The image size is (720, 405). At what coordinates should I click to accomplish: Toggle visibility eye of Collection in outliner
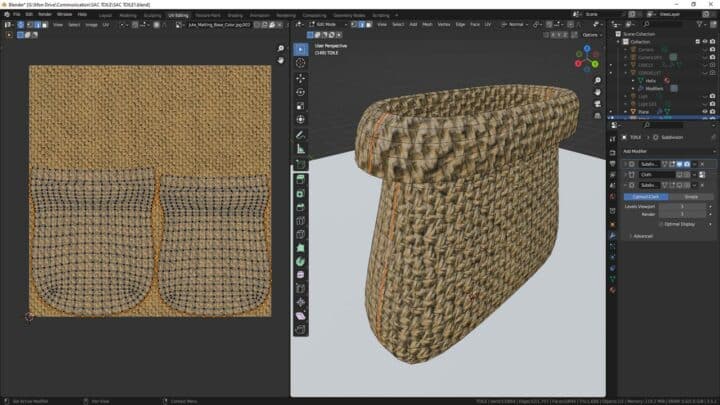click(705, 42)
